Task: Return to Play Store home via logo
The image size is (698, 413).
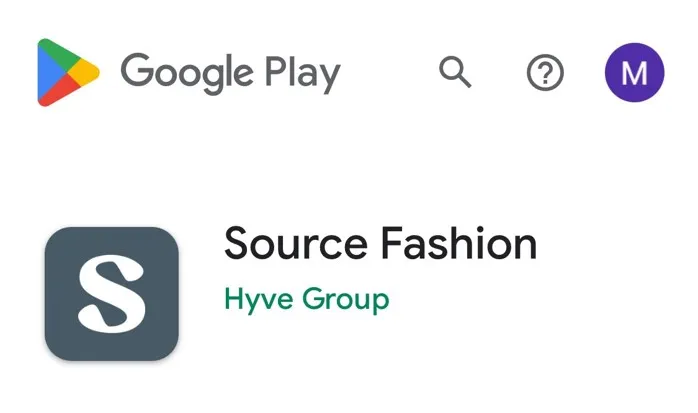Action: (x=68, y=72)
